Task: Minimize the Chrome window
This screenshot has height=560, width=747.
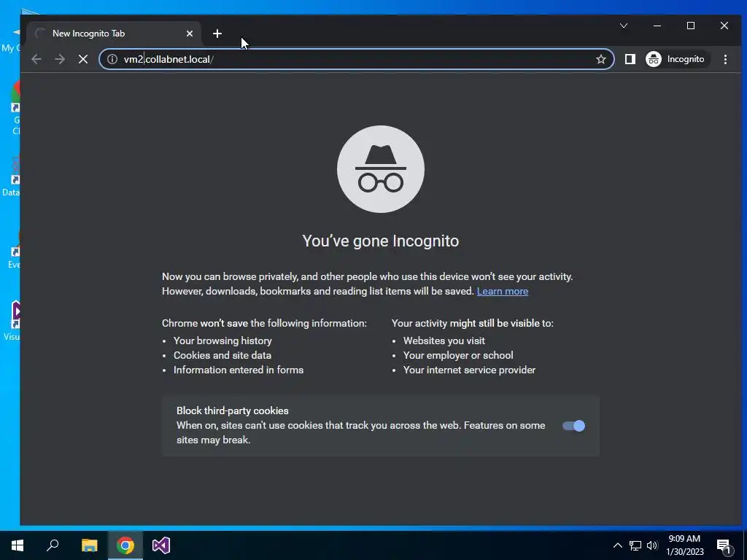Action: click(x=657, y=26)
